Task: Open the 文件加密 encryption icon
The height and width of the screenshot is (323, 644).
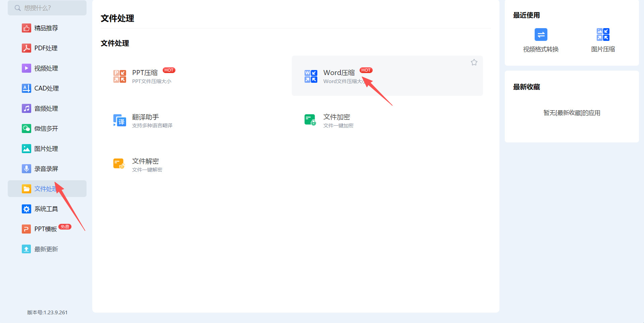Action: 310,120
